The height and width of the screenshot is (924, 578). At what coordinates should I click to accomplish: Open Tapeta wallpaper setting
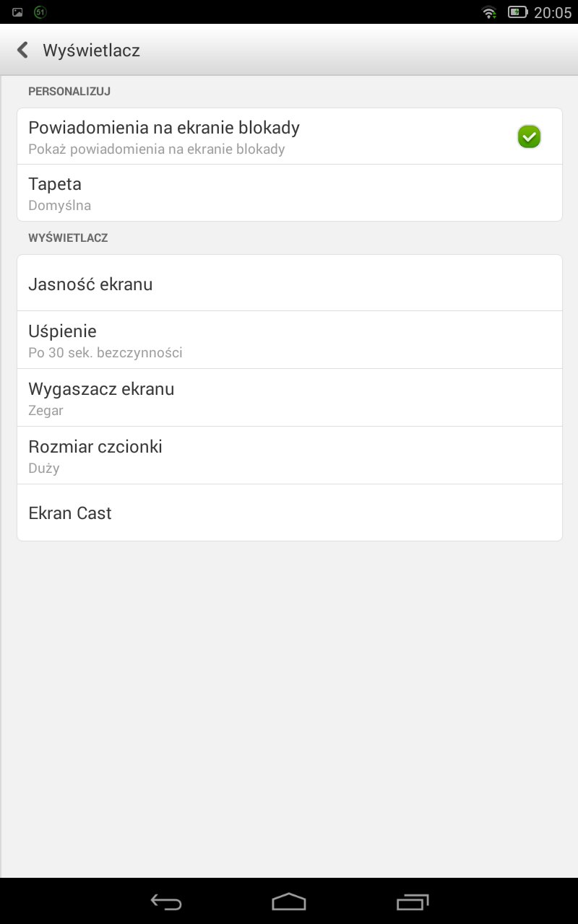click(x=289, y=193)
